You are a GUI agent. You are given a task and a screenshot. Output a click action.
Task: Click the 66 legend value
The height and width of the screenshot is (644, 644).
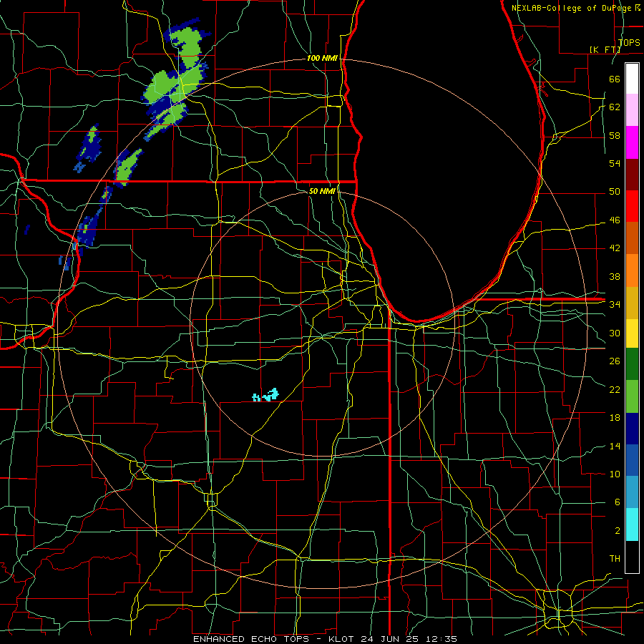pos(615,79)
